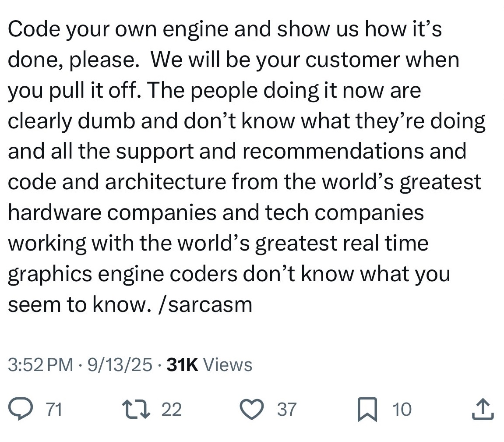504x442 pixels.
Task: Click the 71 replies count
Action: tap(54, 409)
